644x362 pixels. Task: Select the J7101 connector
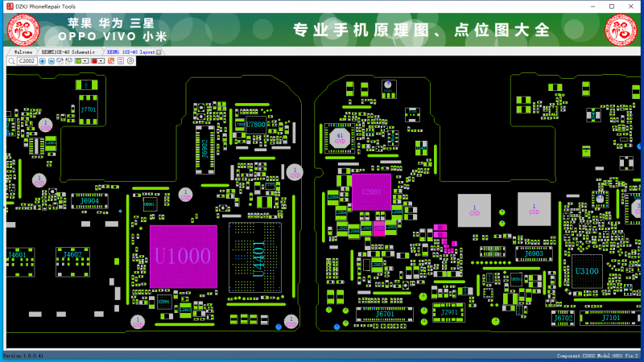tap(610, 318)
